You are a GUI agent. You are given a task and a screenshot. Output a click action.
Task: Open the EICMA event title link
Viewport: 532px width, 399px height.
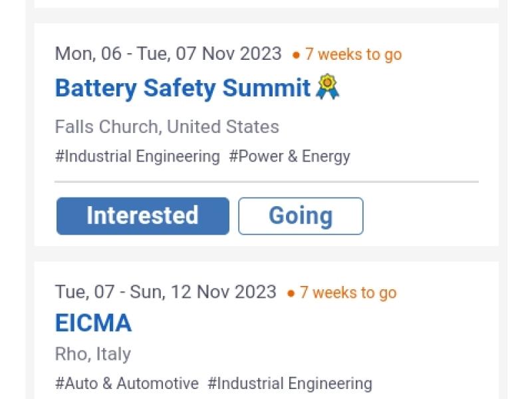pyautogui.click(x=93, y=323)
